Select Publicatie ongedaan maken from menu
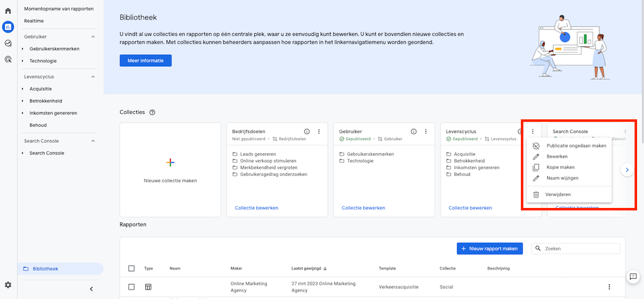The image size is (644, 299). point(576,145)
